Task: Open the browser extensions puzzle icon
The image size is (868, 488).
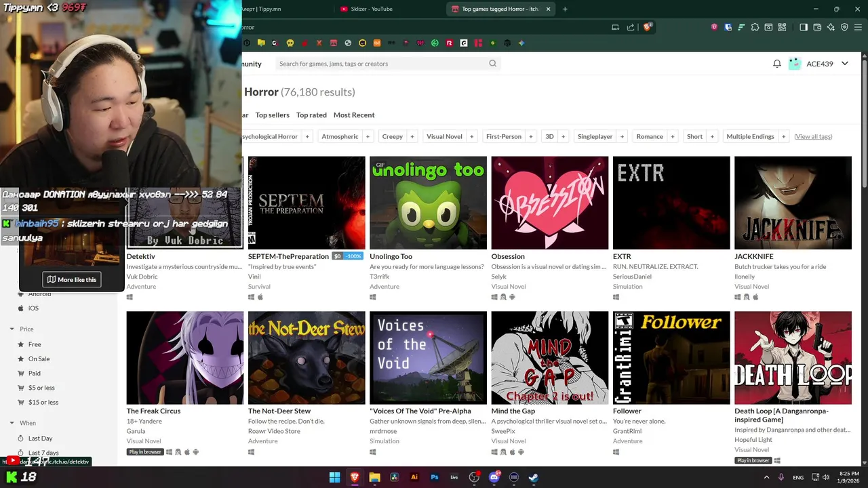Action: (x=755, y=27)
